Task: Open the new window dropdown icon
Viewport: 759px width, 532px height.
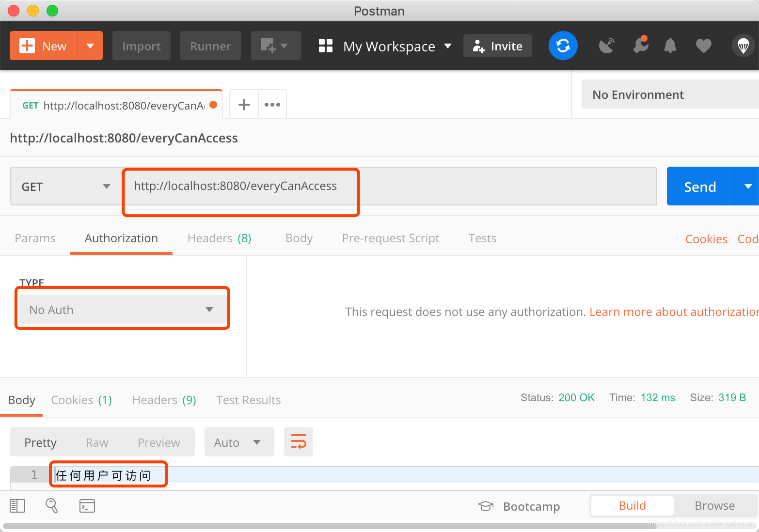Action: [276, 46]
